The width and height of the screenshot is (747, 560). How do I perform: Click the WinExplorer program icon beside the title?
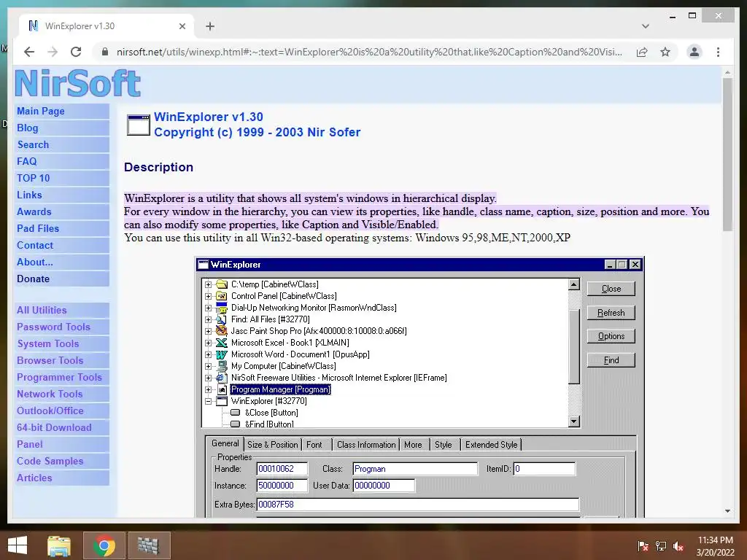[138, 125]
